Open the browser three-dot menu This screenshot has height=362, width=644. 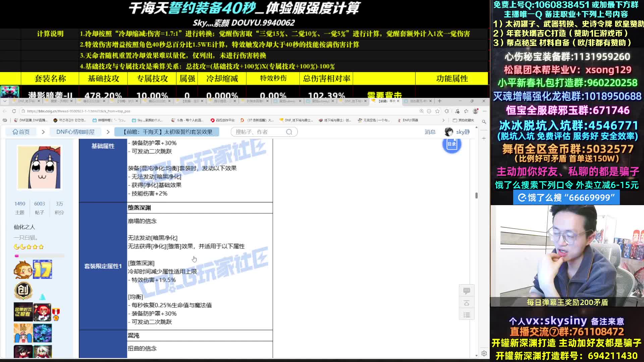click(x=484, y=111)
